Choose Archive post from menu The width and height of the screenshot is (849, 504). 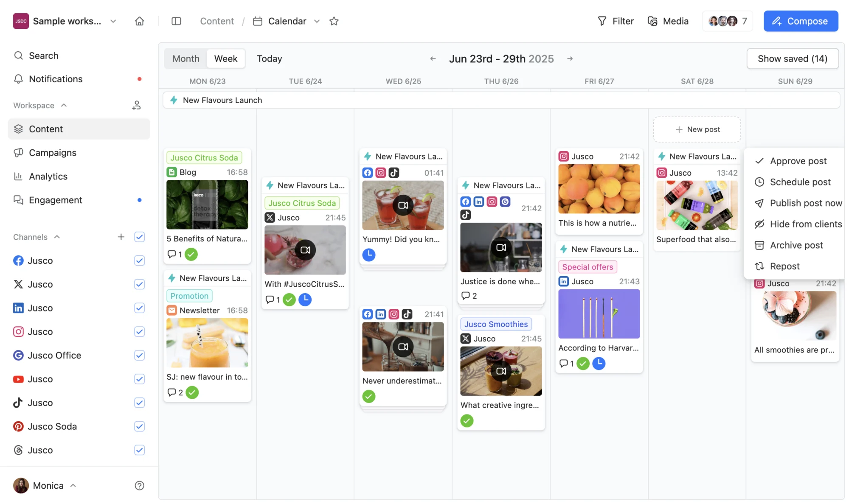795,245
